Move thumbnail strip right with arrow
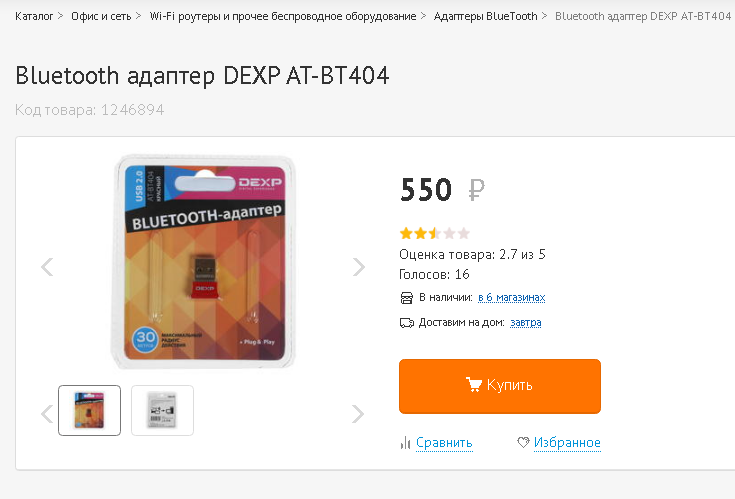735x499 pixels. tap(358, 414)
